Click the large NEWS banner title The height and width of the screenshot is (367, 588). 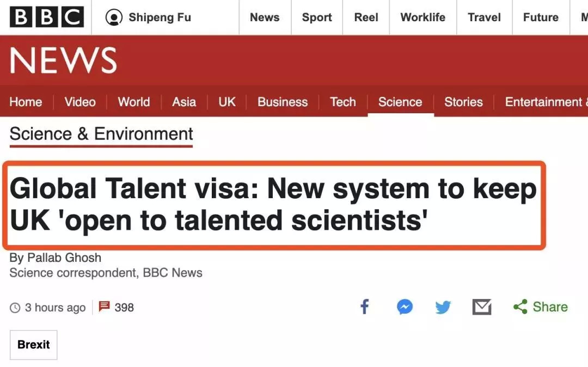[x=63, y=60]
